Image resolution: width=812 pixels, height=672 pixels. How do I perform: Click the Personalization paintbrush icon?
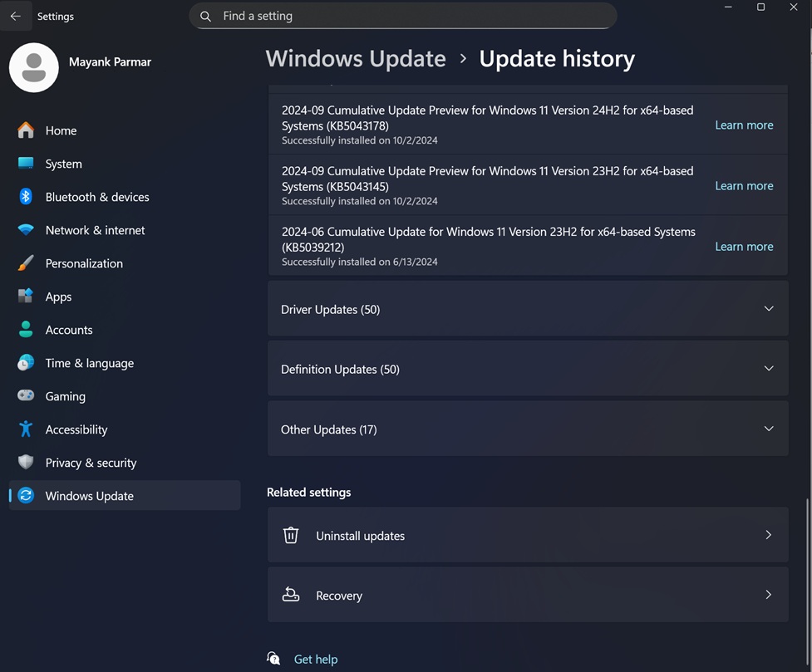click(x=26, y=263)
